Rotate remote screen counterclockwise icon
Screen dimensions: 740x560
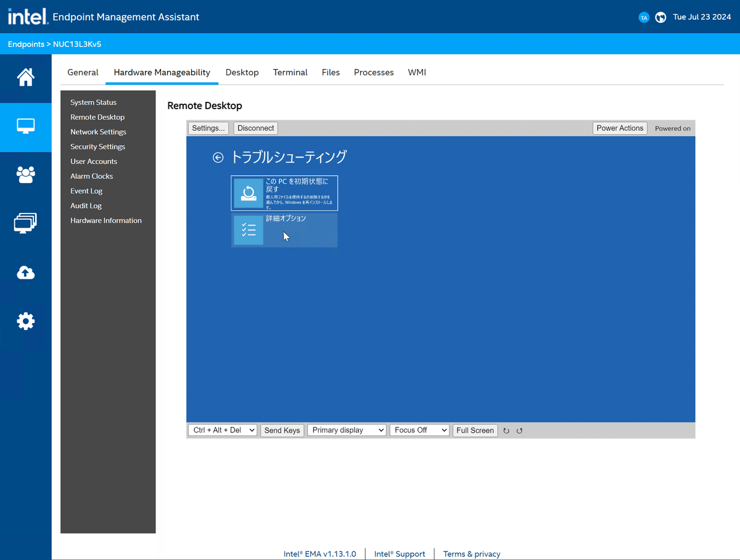point(519,430)
